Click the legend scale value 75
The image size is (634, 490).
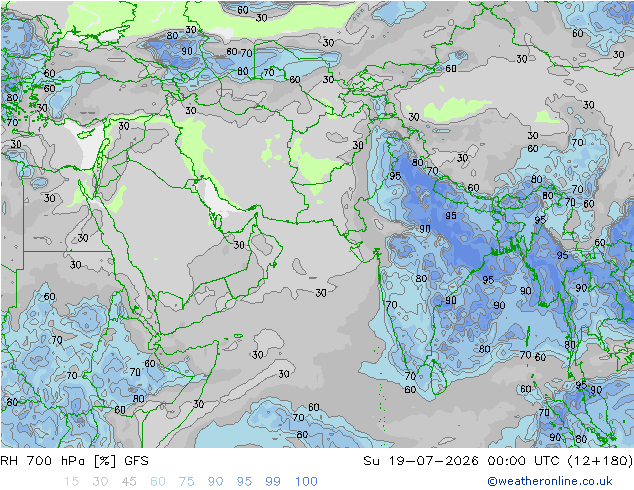tap(186, 482)
